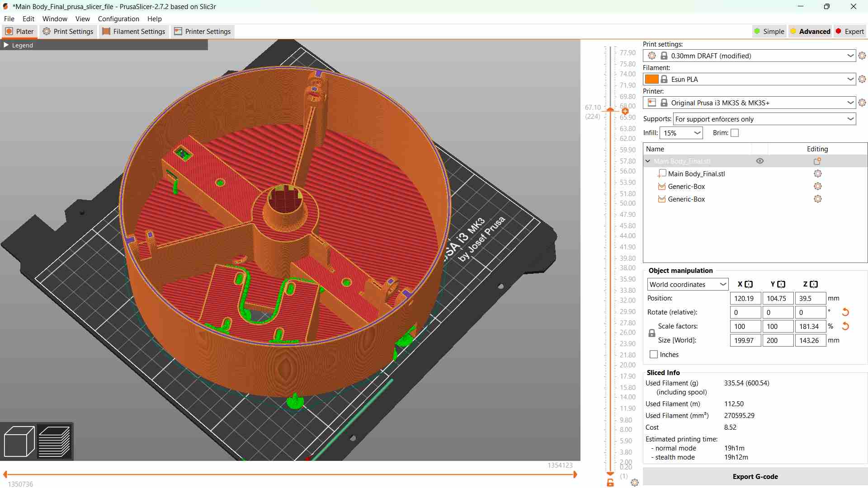Reset scale with the orange arrow icon

point(845,326)
